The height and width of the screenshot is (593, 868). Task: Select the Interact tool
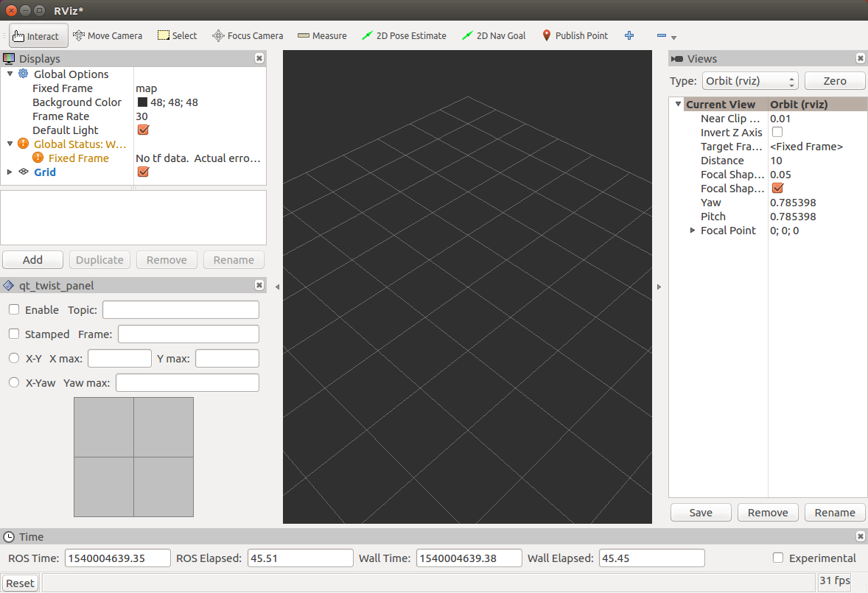click(38, 35)
